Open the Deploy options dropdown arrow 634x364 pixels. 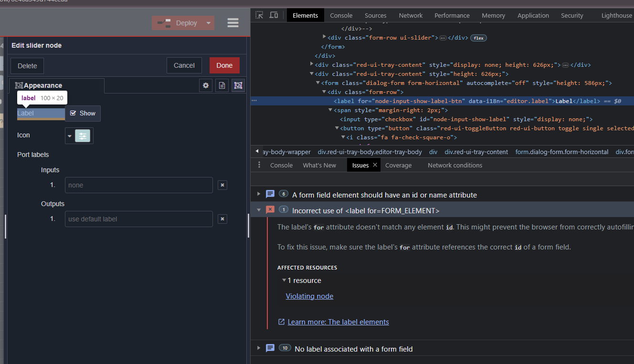click(209, 23)
